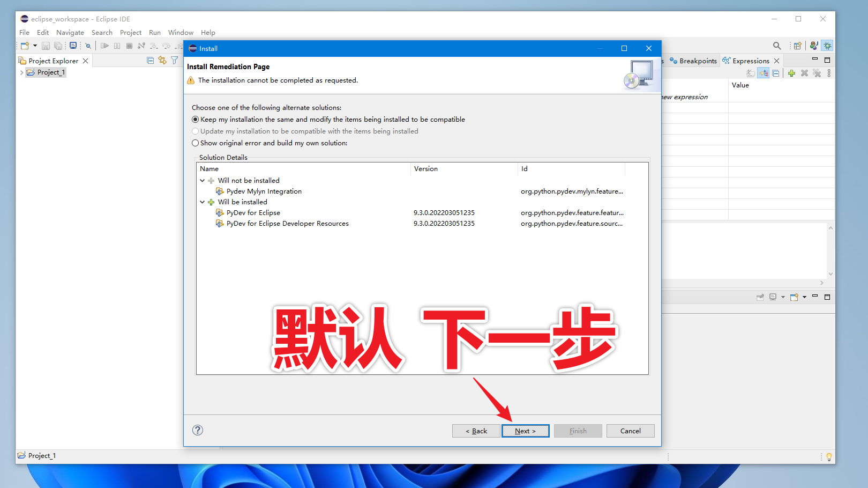Open the Run menu

click(155, 33)
